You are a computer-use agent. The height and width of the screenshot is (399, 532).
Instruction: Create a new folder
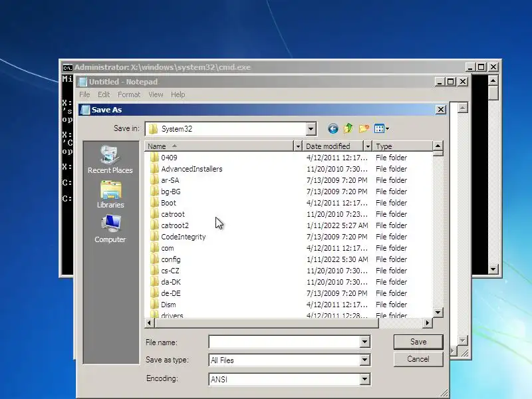[x=364, y=128]
